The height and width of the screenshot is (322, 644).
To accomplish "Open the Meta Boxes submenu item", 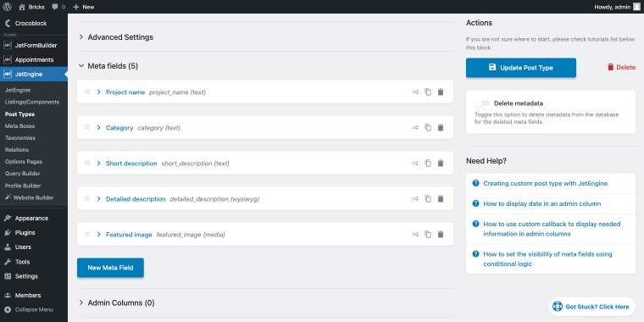I will tap(19, 126).
